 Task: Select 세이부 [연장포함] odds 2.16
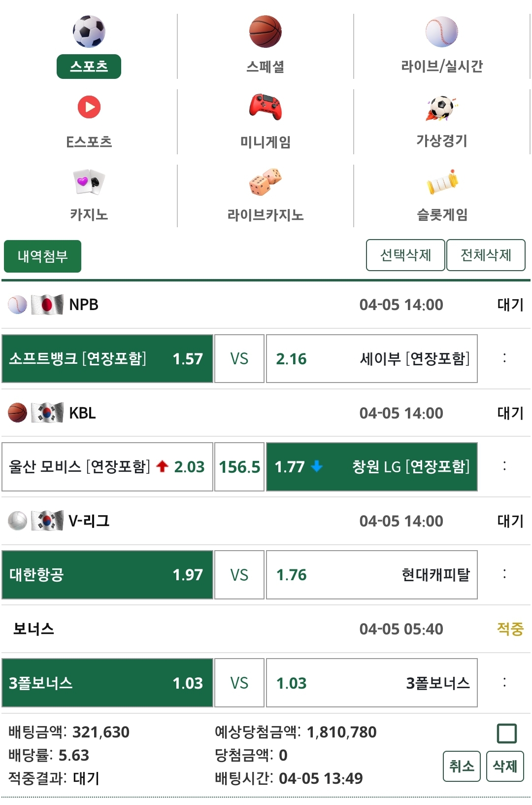click(x=371, y=358)
